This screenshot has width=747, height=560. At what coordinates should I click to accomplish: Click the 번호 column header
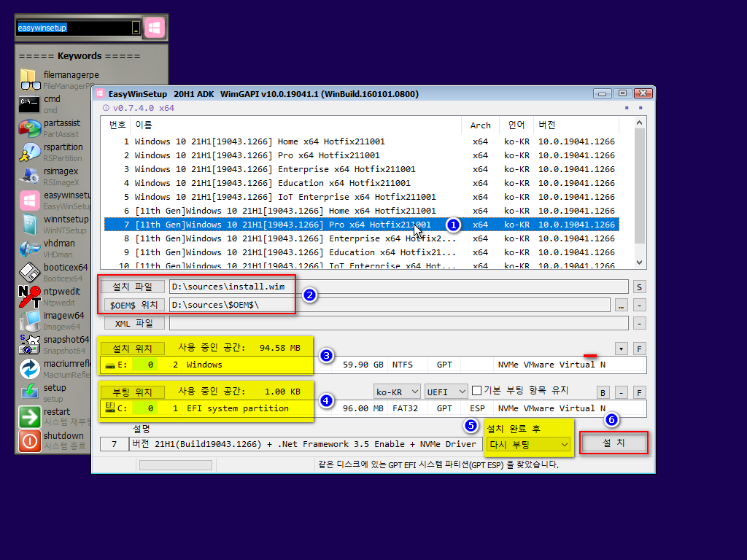[x=117, y=125]
